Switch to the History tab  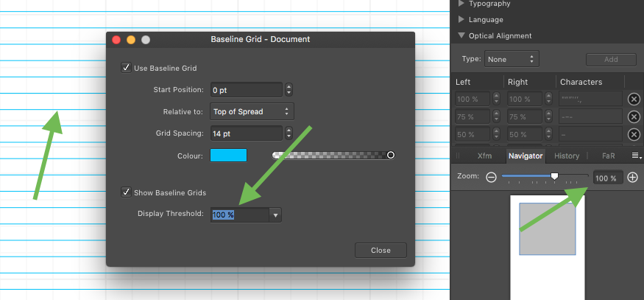point(567,156)
